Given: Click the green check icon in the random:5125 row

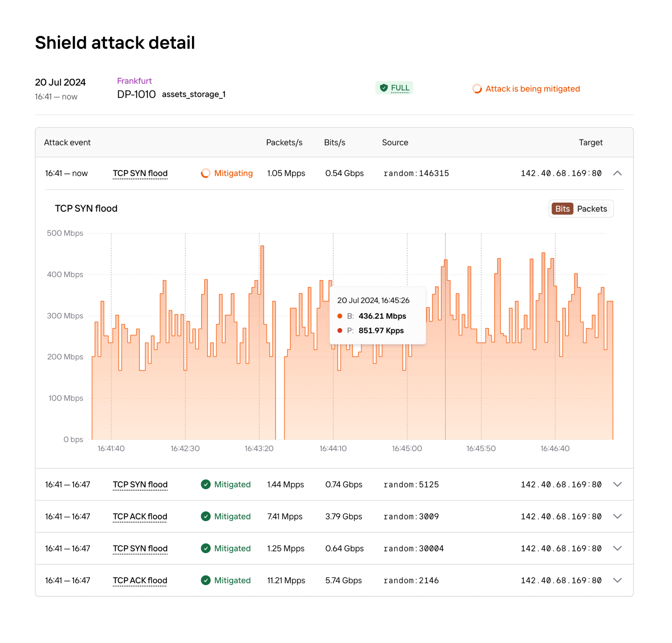Looking at the screenshot, I should point(205,484).
